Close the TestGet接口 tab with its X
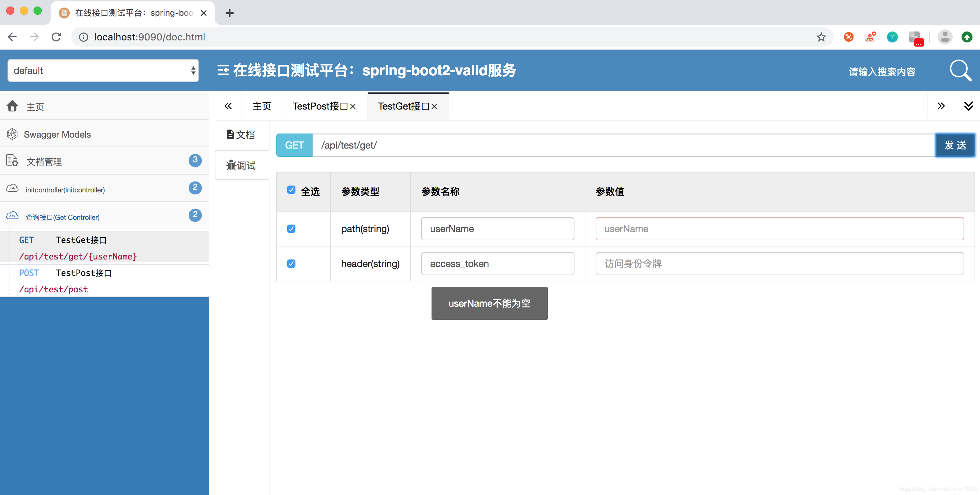The image size is (980, 495). [435, 106]
